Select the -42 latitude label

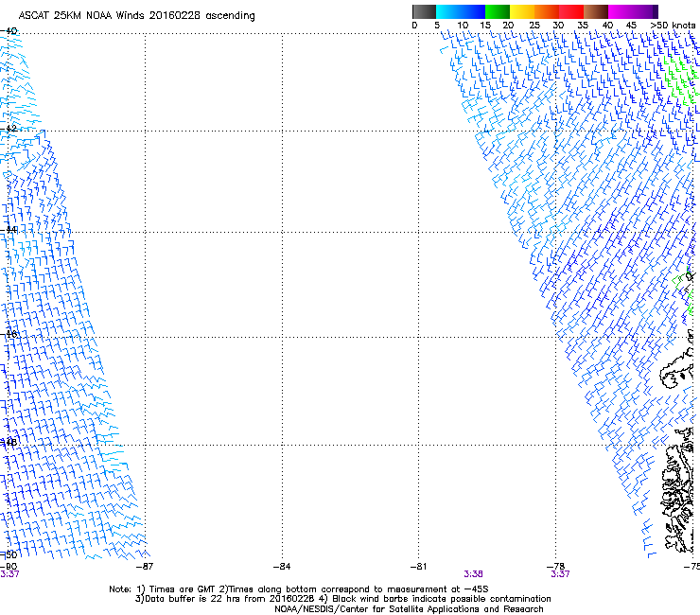click(9, 129)
